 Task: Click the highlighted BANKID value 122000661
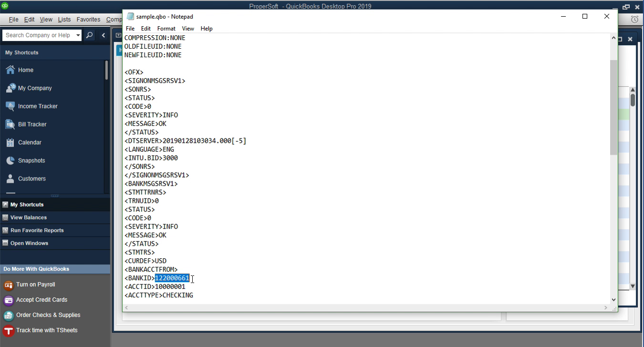coord(172,278)
